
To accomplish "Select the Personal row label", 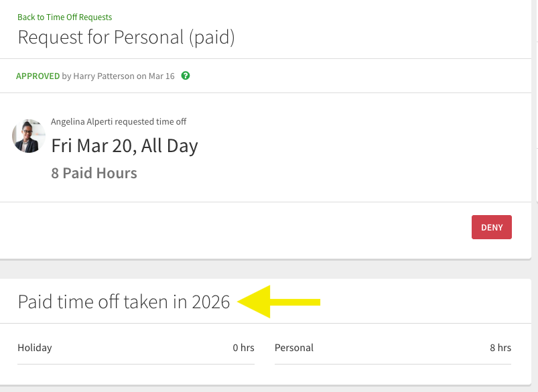I will pos(294,348).
